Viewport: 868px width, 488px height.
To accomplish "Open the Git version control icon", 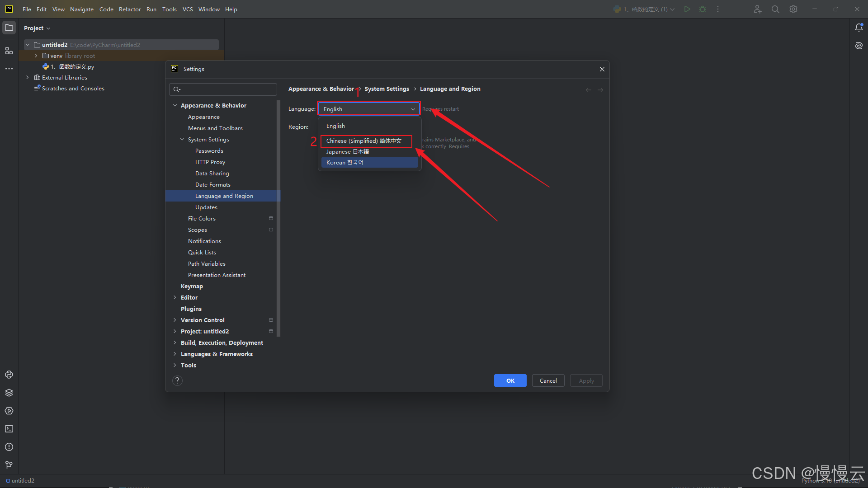I will 9,465.
